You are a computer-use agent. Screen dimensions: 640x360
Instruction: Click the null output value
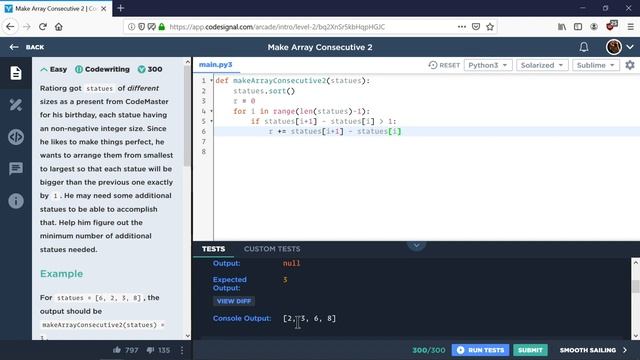click(291, 263)
